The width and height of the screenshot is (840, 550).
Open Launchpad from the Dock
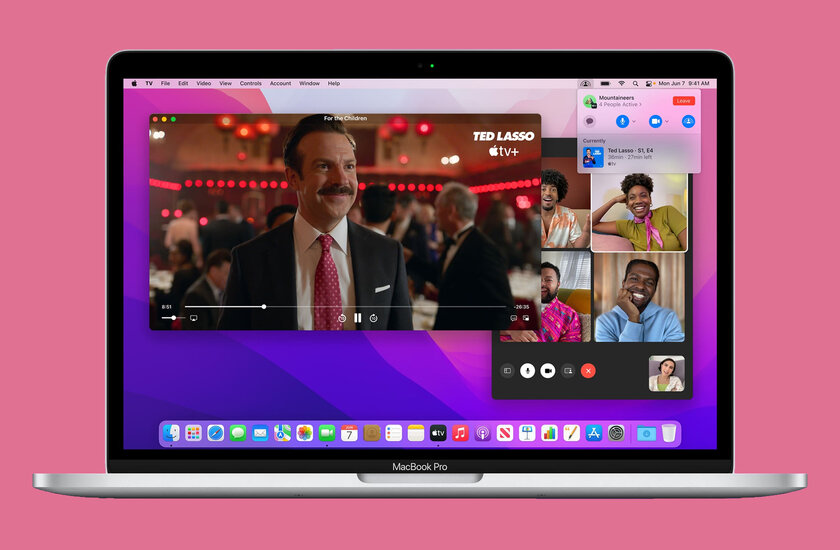(x=193, y=433)
